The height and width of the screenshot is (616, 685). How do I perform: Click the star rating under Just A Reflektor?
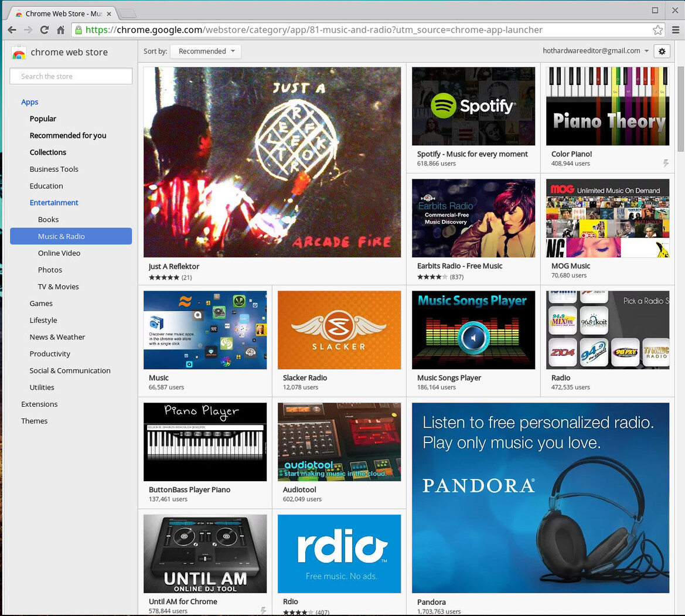coord(164,277)
